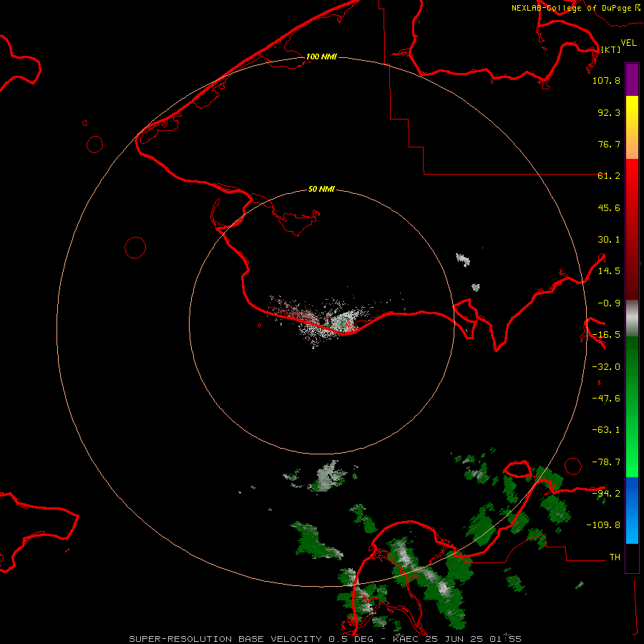Click the -94.2 legend value
This screenshot has height=644, width=644.
(x=606, y=494)
